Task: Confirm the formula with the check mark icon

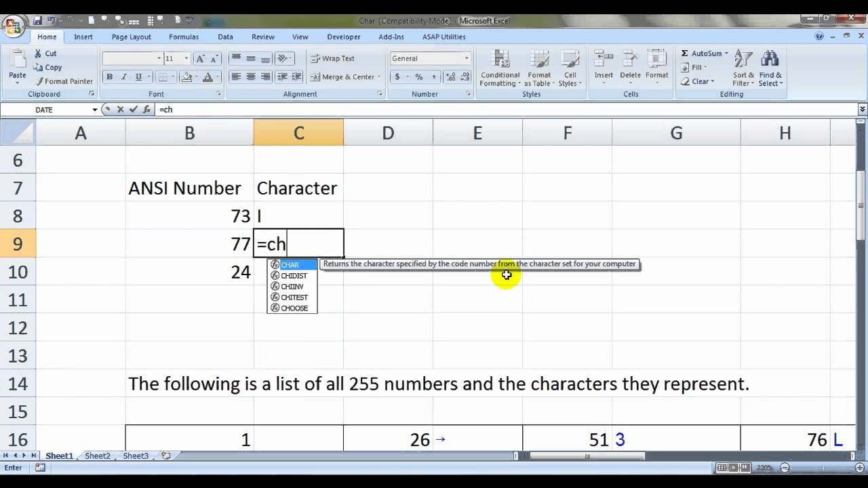Action: [x=134, y=109]
